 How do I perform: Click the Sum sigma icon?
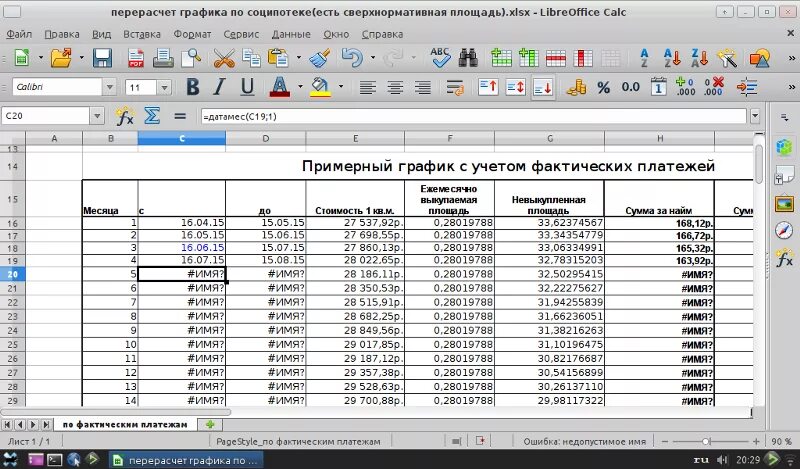[152, 116]
